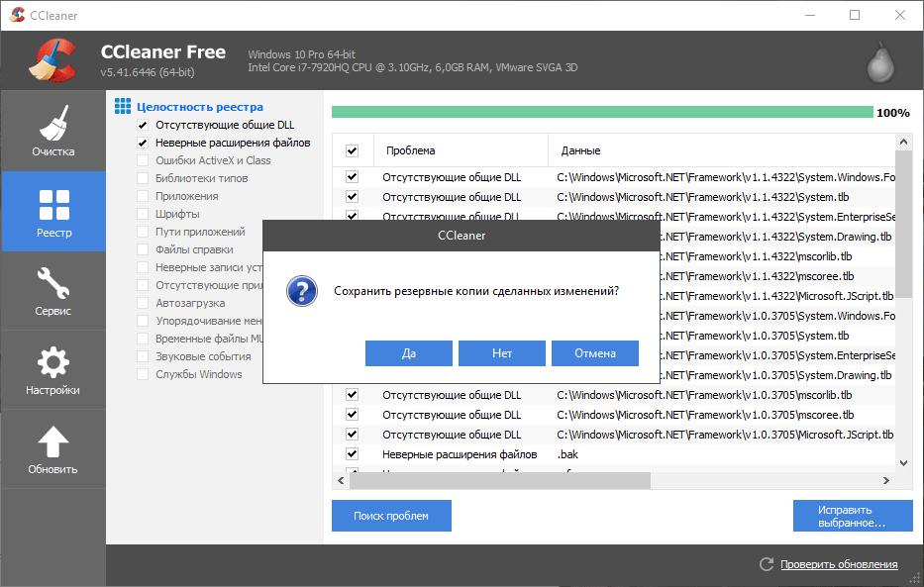924x587 pixels.
Task: Click the grid icon next to Целостность реестра
Action: coord(122,106)
